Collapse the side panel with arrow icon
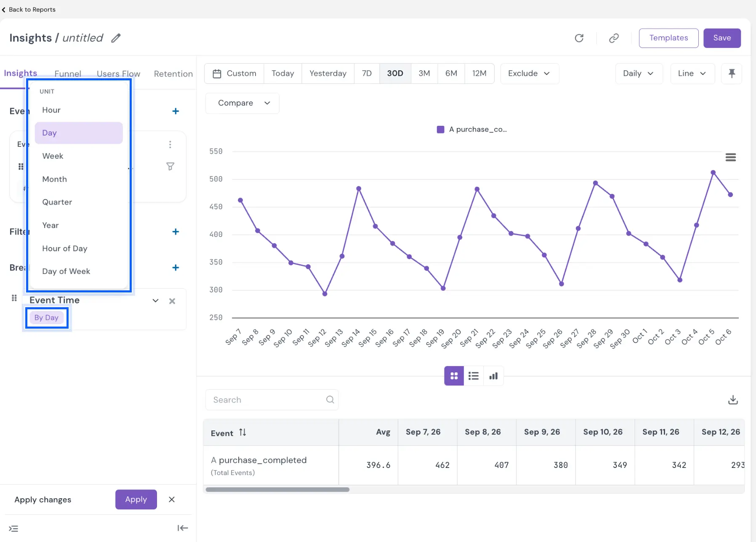Screen dimensions: 756x542 click(x=183, y=528)
